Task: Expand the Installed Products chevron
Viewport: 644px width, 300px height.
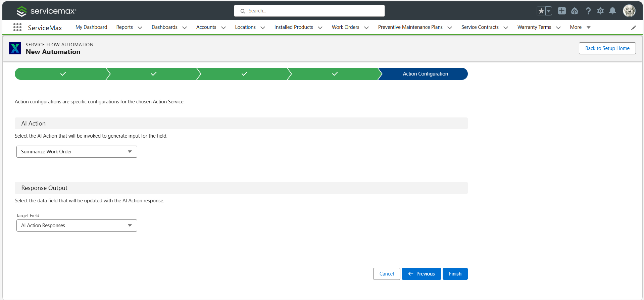Action: 320,28
